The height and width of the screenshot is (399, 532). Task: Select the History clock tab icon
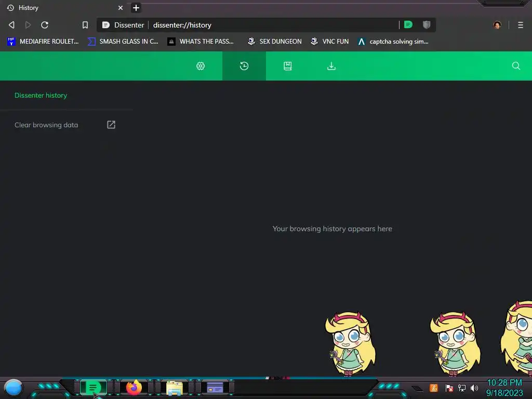click(244, 66)
